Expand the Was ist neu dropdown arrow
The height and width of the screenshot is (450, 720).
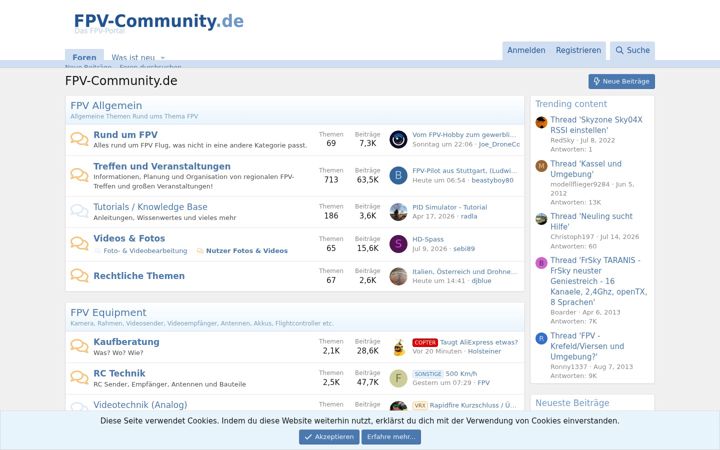click(163, 58)
